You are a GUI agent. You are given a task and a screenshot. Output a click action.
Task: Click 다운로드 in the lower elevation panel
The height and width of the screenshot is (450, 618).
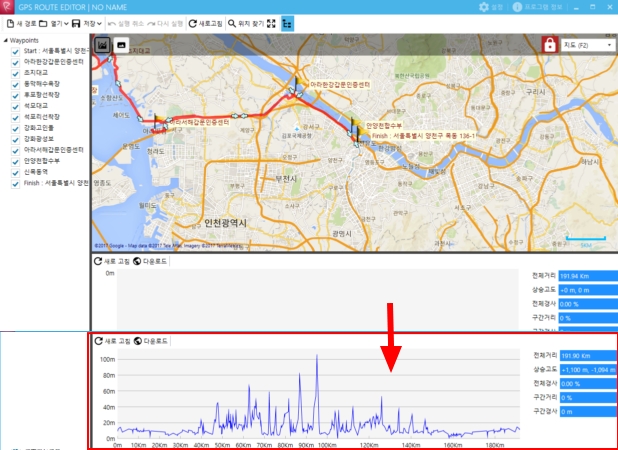pyautogui.click(x=151, y=341)
